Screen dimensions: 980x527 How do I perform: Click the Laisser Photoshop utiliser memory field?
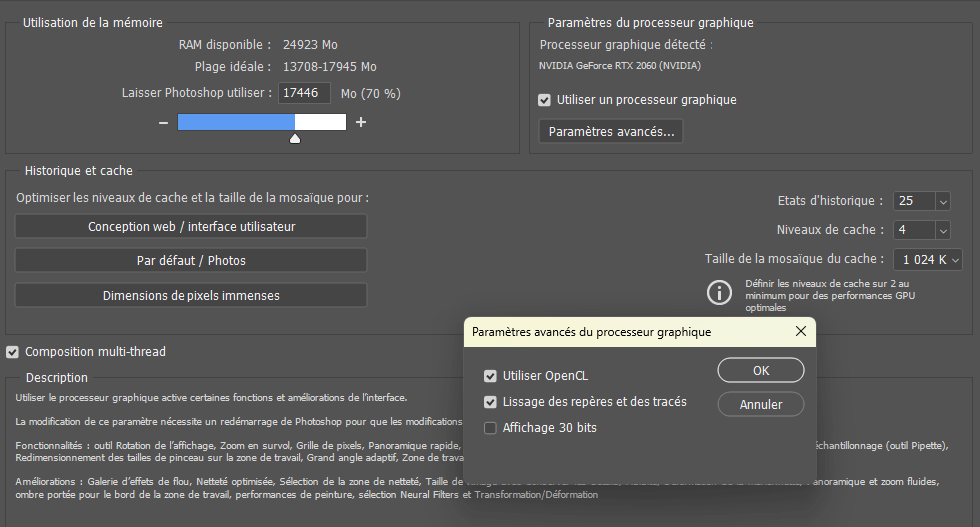coord(305,93)
